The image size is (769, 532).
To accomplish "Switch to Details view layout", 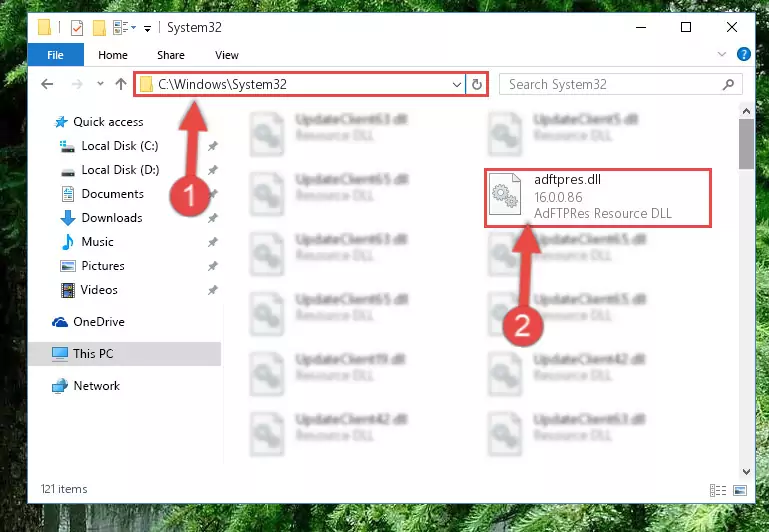I will pos(718,490).
